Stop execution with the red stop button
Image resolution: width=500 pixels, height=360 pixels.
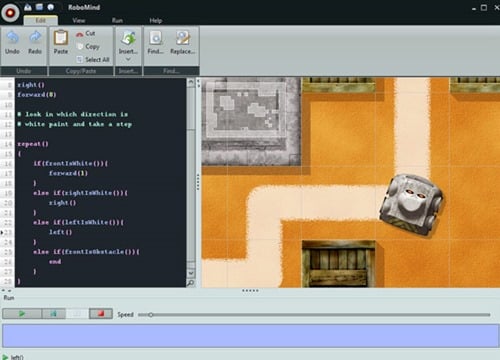tap(101, 314)
